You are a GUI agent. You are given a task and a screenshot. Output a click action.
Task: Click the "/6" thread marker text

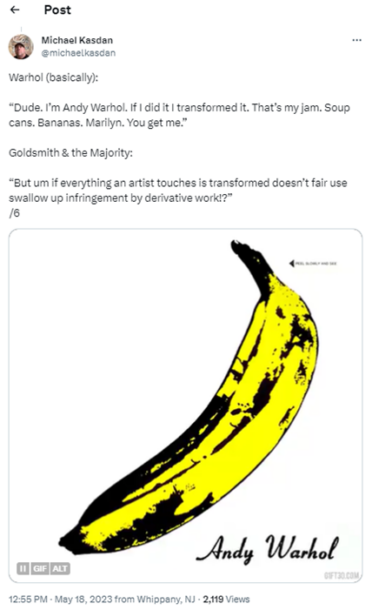coord(14,213)
